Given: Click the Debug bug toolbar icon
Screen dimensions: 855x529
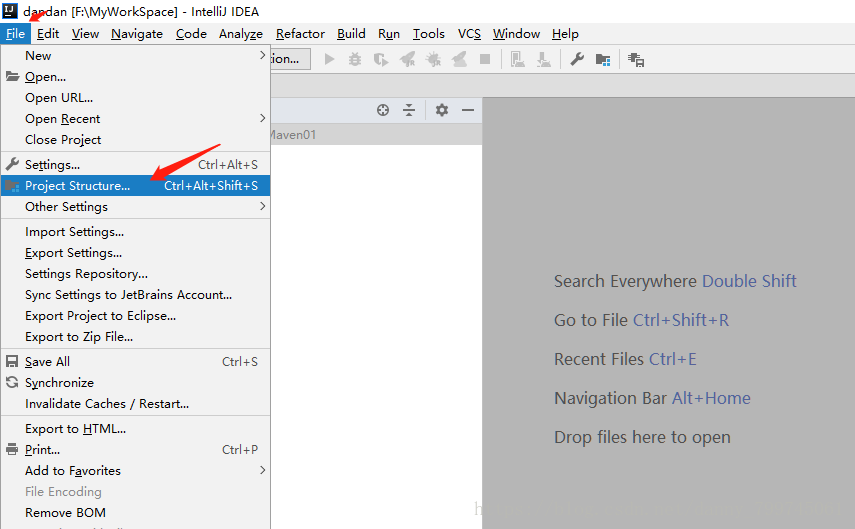Looking at the screenshot, I should pyautogui.click(x=355, y=59).
